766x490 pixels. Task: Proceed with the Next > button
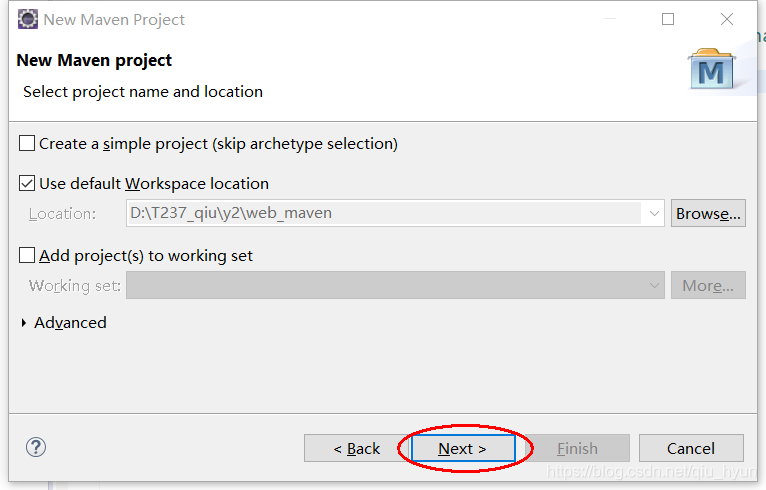[463, 448]
